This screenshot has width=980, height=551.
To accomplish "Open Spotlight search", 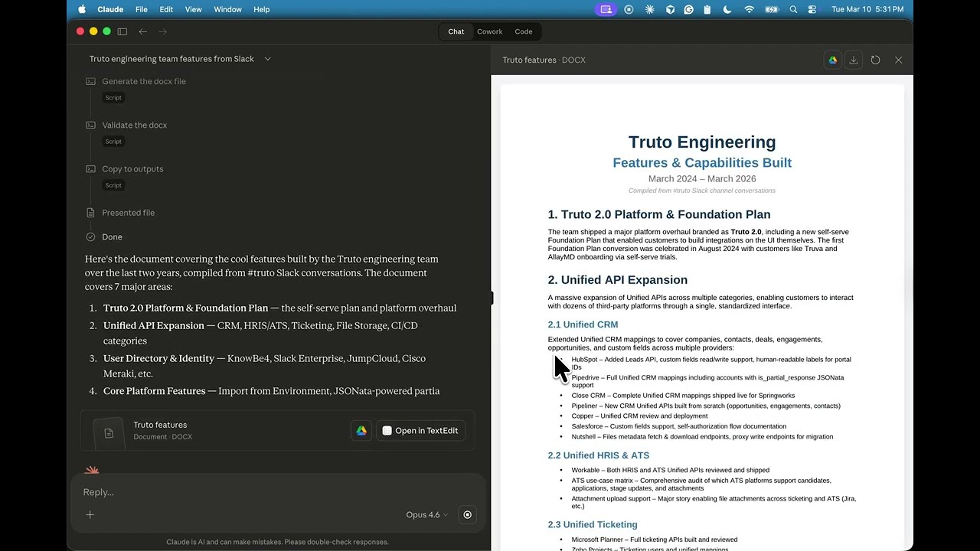I will [793, 9].
